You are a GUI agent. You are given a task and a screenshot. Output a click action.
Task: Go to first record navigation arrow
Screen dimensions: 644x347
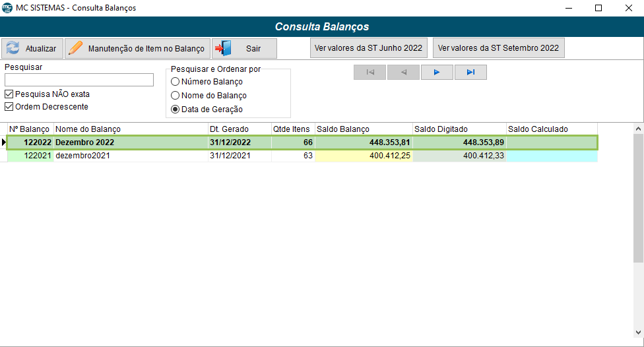tap(370, 73)
